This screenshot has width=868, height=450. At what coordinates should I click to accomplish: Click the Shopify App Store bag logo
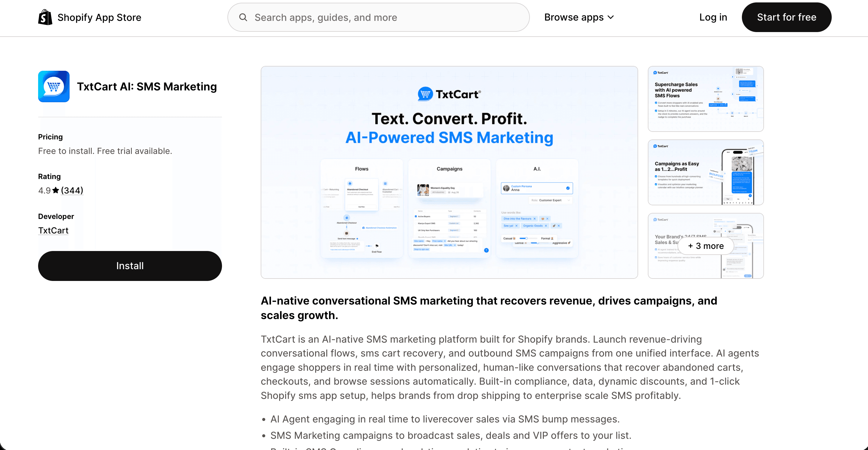pyautogui.click(x=45, y=17)
